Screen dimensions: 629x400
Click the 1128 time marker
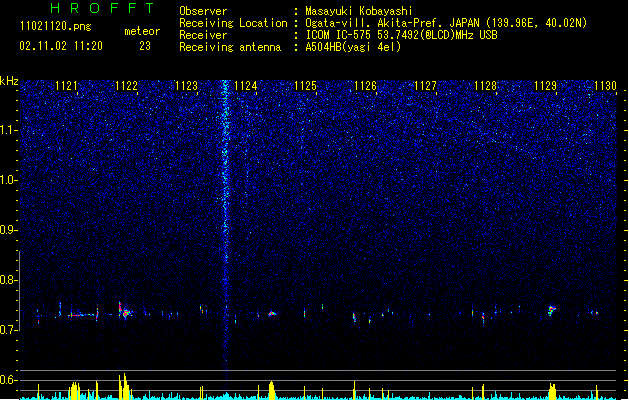tap(485, 86)
